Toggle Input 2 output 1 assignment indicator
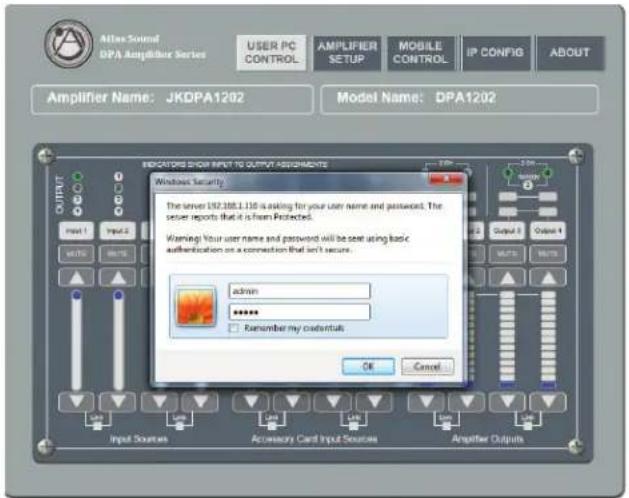Viewport: 629px width, 498px height. coord(118,176)
